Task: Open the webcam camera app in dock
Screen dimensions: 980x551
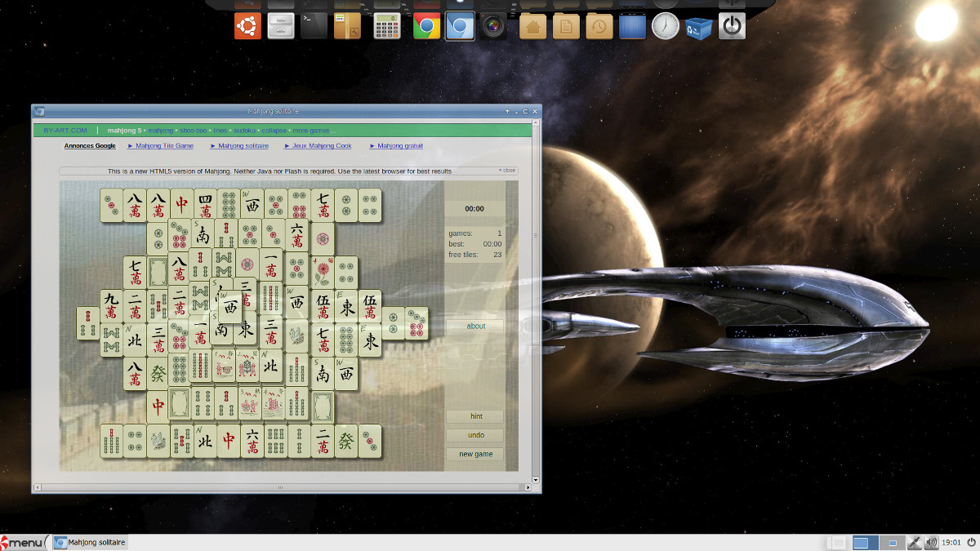Action: pos(492,26)
